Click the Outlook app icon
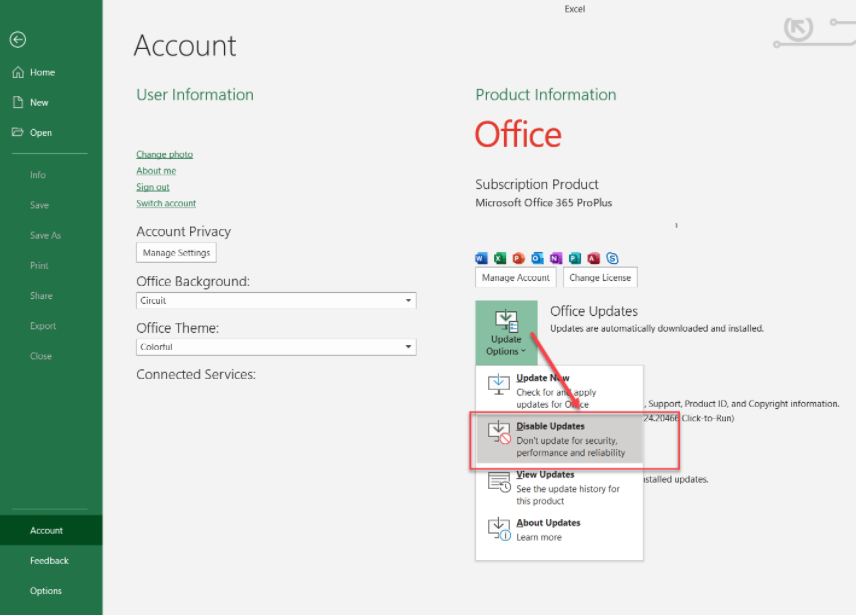 tap(537, 258)
